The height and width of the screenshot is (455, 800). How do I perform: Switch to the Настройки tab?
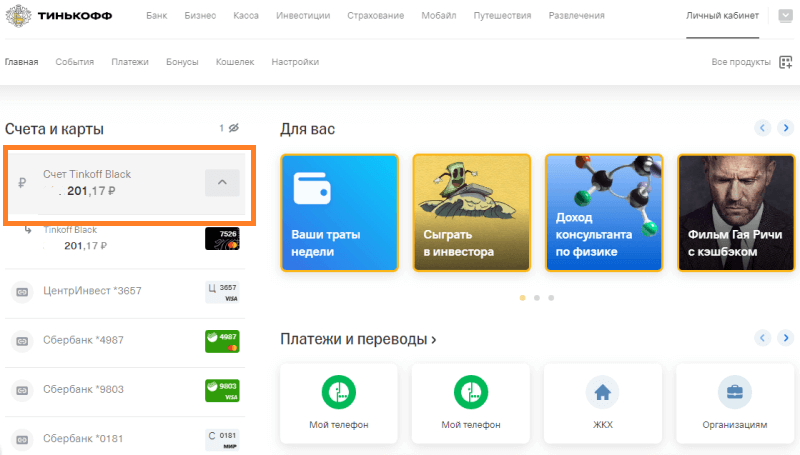pyautogui.click(x=295, y=62)
